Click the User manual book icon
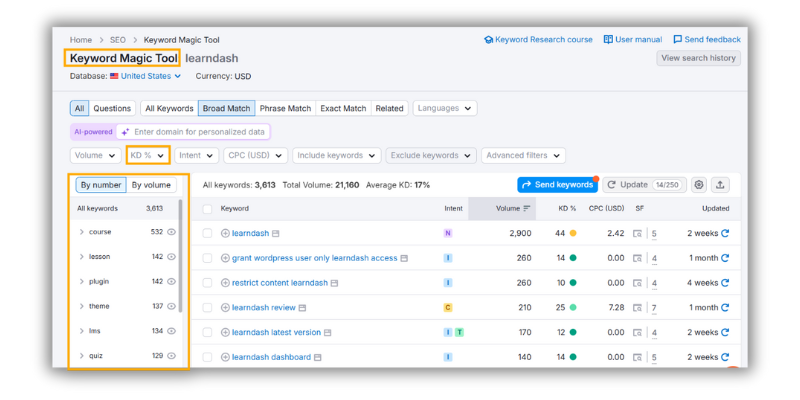 pos(608,39)
